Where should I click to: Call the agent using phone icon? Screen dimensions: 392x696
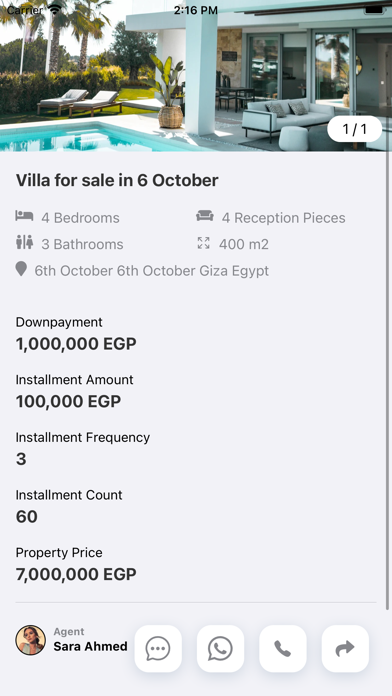click(x=283, y=649)
